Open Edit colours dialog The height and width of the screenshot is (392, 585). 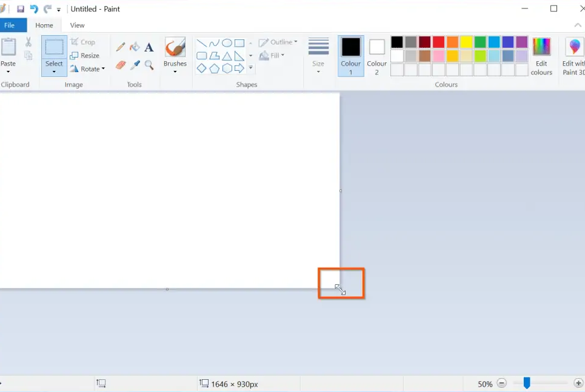[x=541, y=56]
